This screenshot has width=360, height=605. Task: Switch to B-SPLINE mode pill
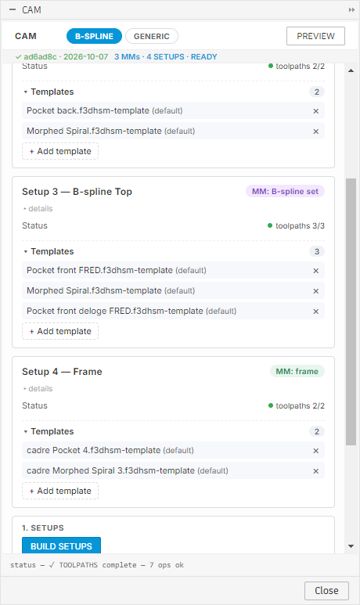[94, 36]
